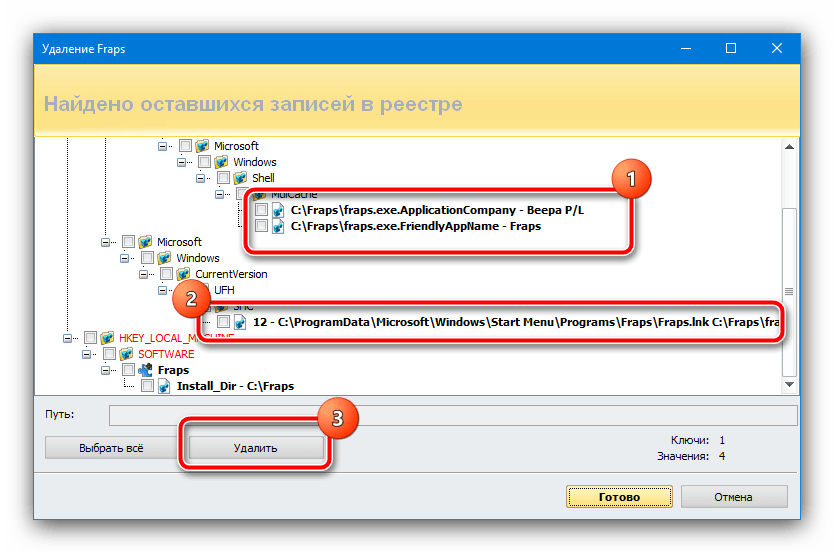Collapse the SOFTWARE tree branch
The width and height of the screenshot is (834, 553).
86,354
